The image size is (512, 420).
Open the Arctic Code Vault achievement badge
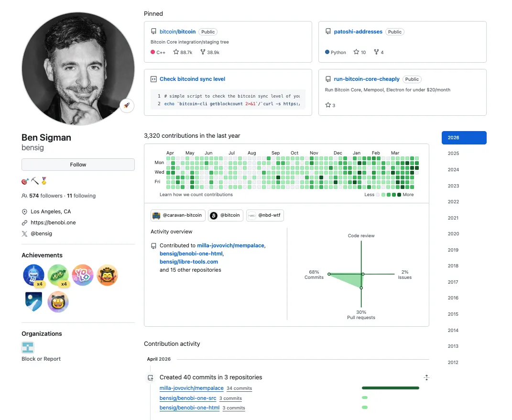(33, 302)
